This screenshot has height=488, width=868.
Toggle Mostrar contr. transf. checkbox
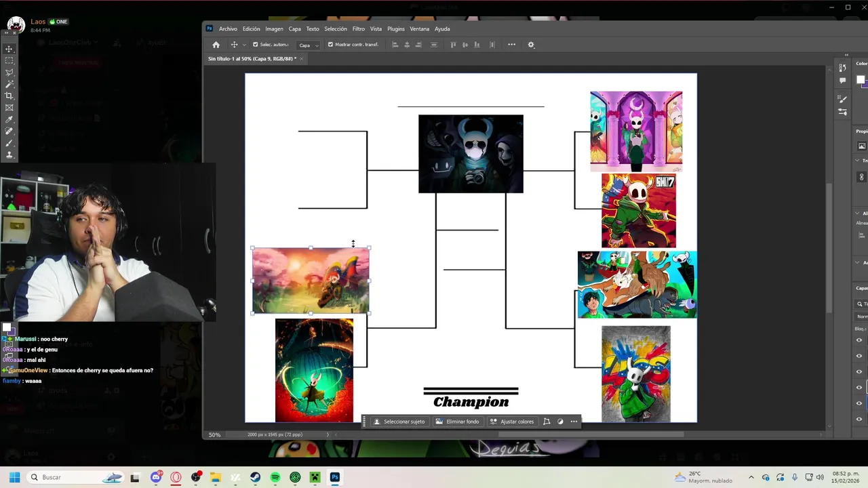[330, 45]
